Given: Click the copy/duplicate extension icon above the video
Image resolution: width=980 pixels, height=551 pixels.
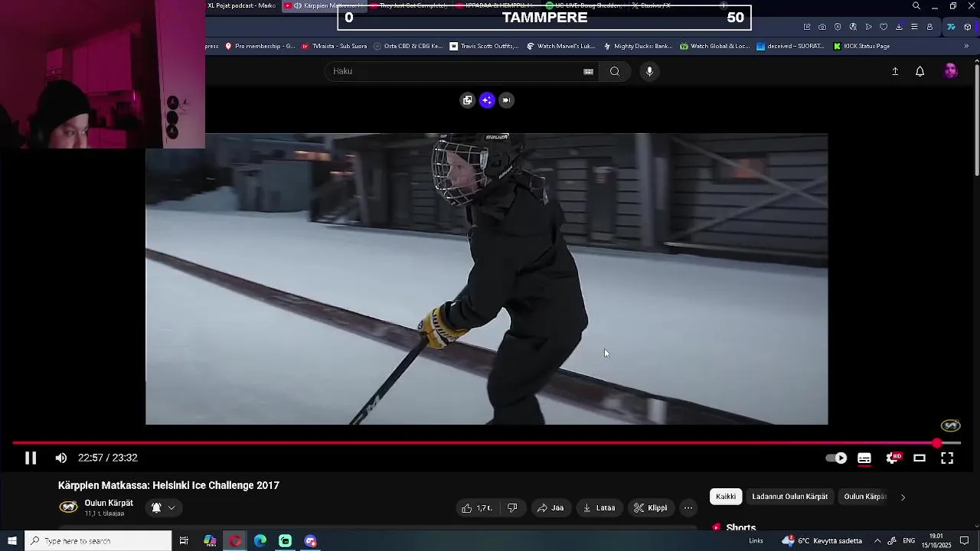Looking at the screenshot, I should (x=468, y=100).
